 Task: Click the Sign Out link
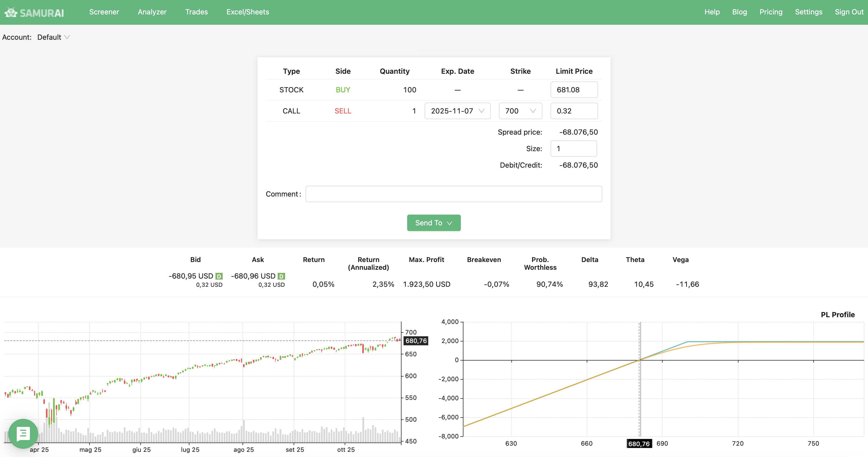[x=849, y=12]
